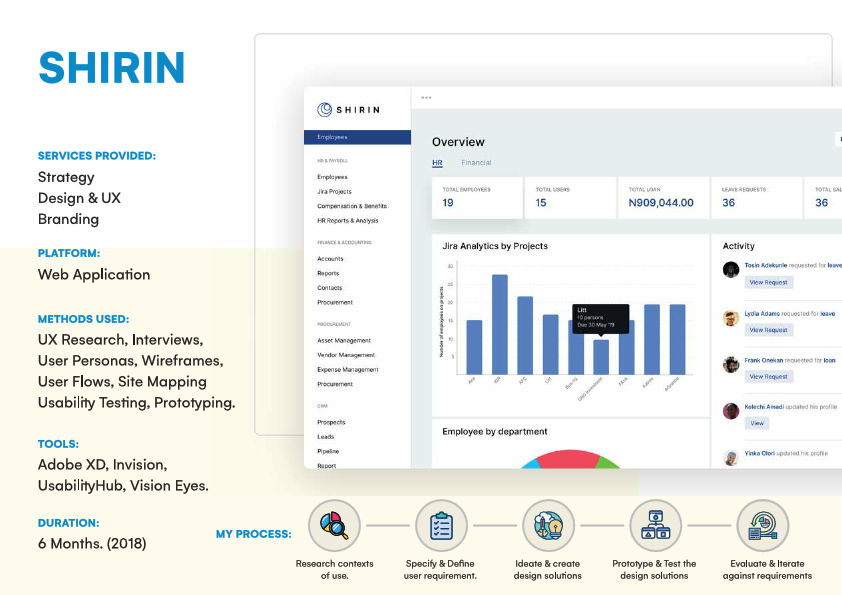Click the tallest bar in Jira Analytics chart
Viewport: 842px width, 595px height.
click(x=499, y=324)
